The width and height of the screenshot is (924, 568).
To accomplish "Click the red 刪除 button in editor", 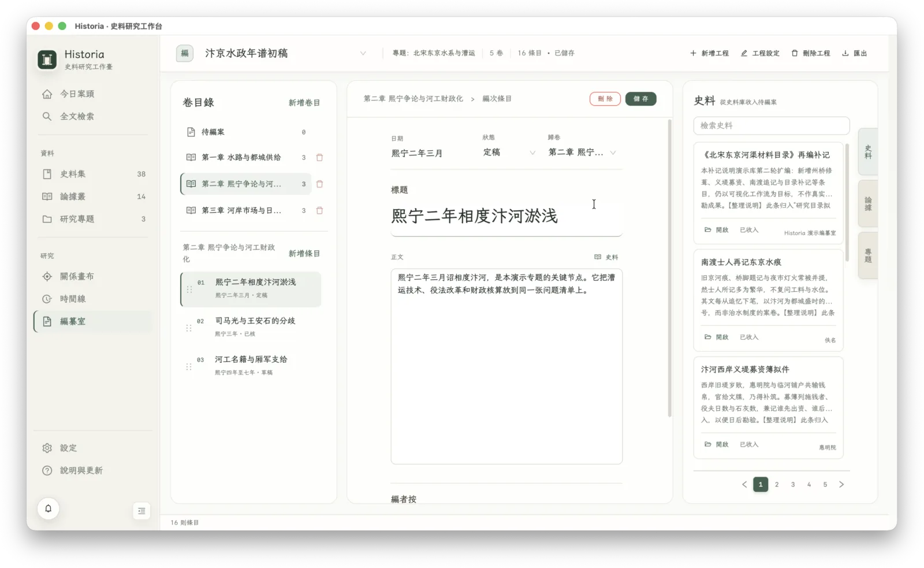I will 605,99.
